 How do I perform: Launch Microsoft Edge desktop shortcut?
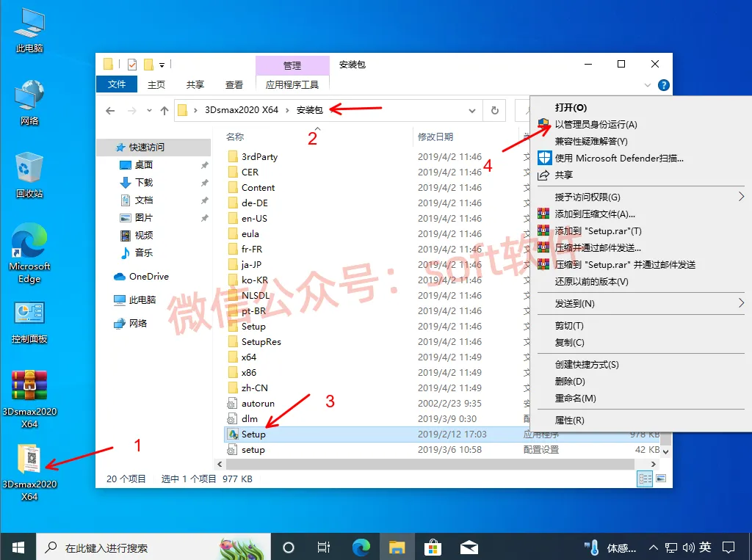click(29, 253)
